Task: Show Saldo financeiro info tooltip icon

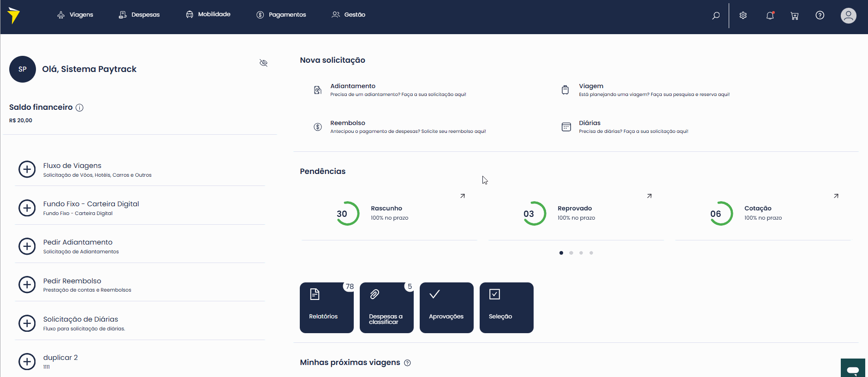Action: (x=79, y=108)
